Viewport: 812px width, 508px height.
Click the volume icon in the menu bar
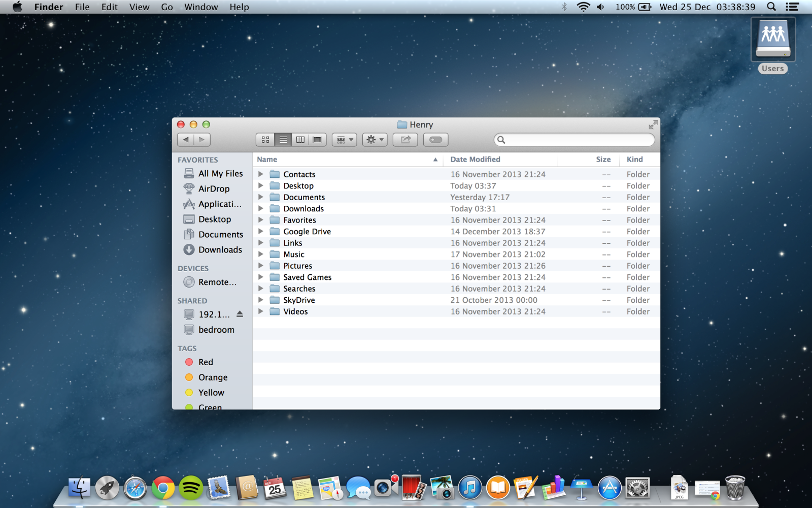click(x=601, y=7)
